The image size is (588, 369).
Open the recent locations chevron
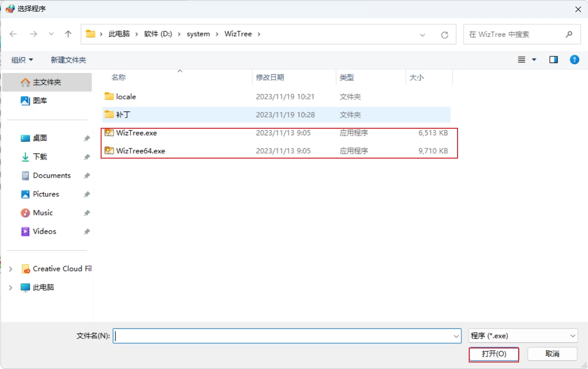[51, 34]
